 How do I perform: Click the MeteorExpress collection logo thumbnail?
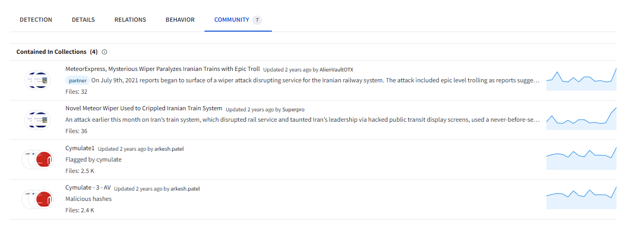(x=38, y=80)
